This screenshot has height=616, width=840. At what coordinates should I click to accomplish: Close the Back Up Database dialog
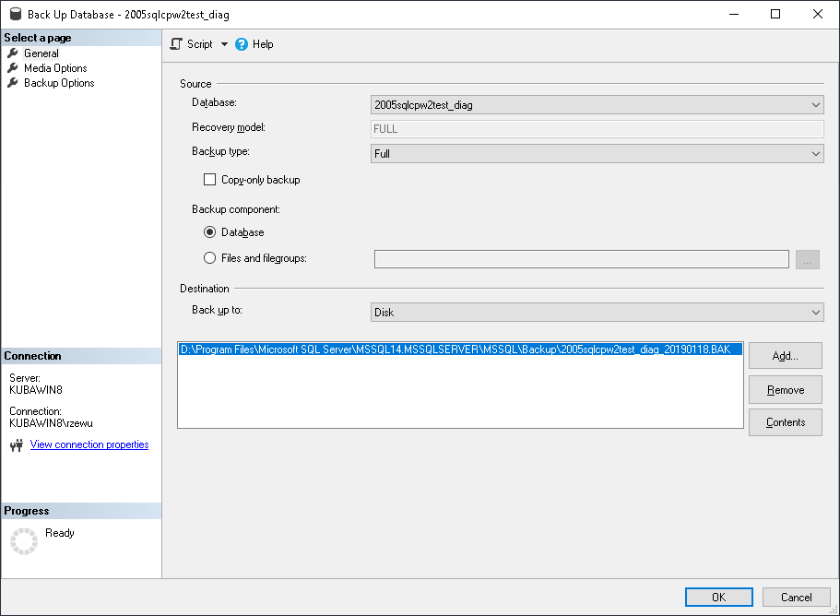[818, 14]
